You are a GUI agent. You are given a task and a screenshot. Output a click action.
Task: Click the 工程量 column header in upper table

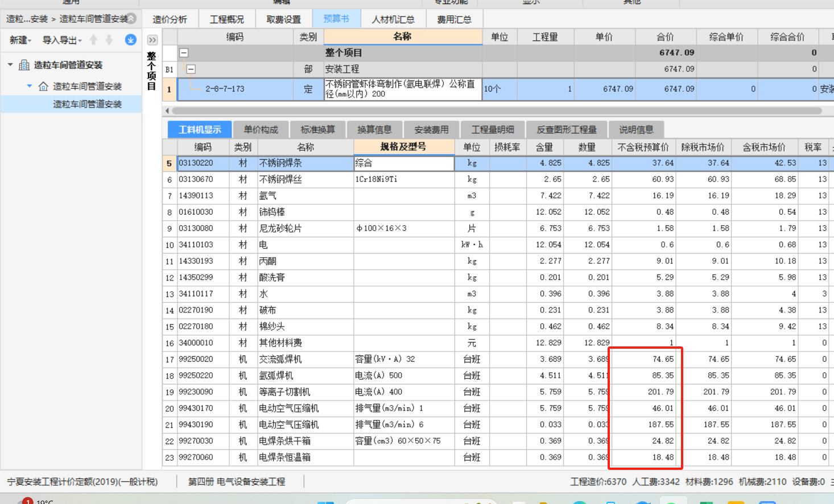(x=545, y=37)
